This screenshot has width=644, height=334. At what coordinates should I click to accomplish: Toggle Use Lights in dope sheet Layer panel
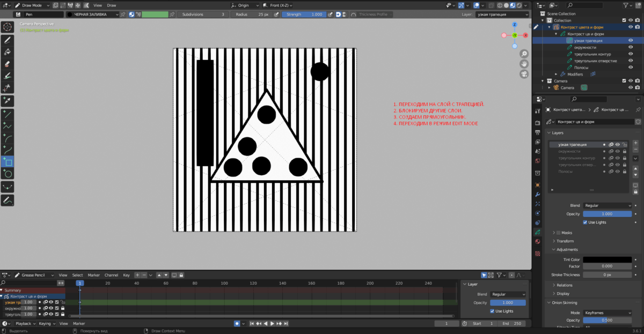coord(493,311)
